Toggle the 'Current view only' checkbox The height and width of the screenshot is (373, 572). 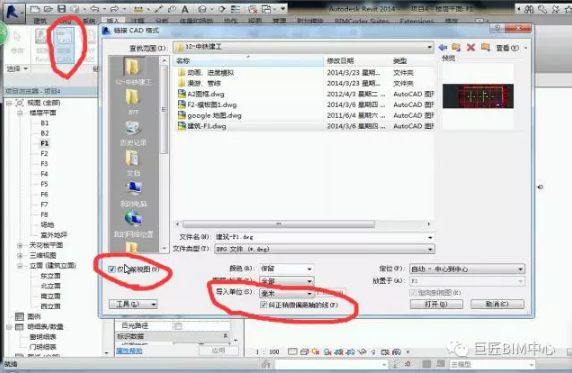pyautogui.click(x=112, y=269)
